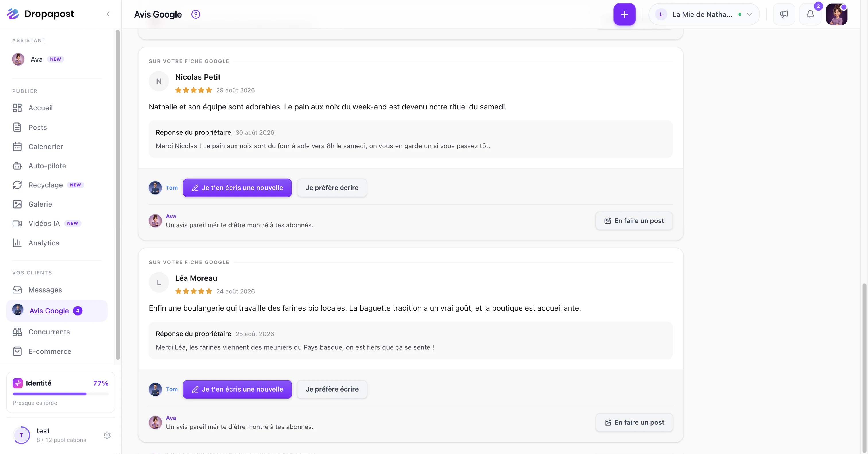Click the Tom avatar in Nicolas Petit card
Image resolution: width=868 pixels, height=454 pixels.
(155, 188)
